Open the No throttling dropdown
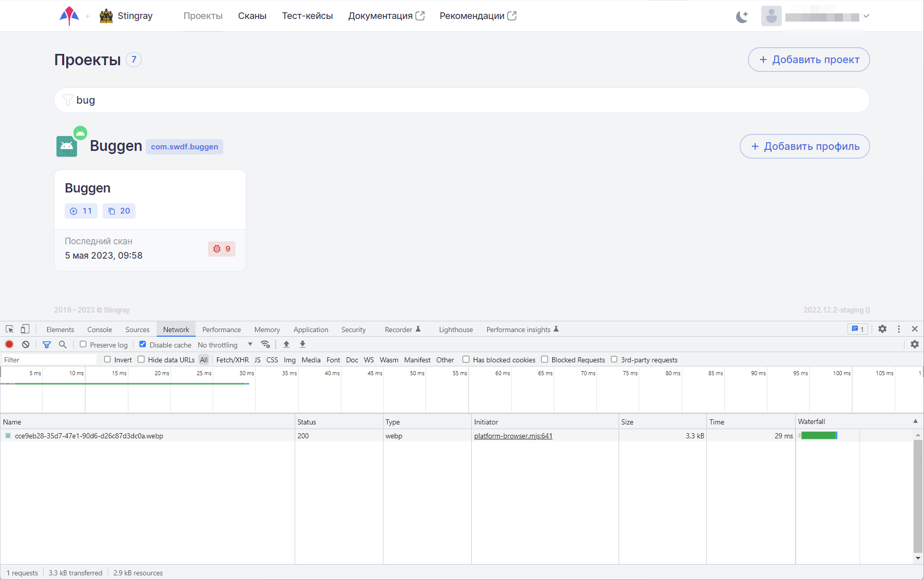This screenshot has width=924, height=580. click(225, 345)
